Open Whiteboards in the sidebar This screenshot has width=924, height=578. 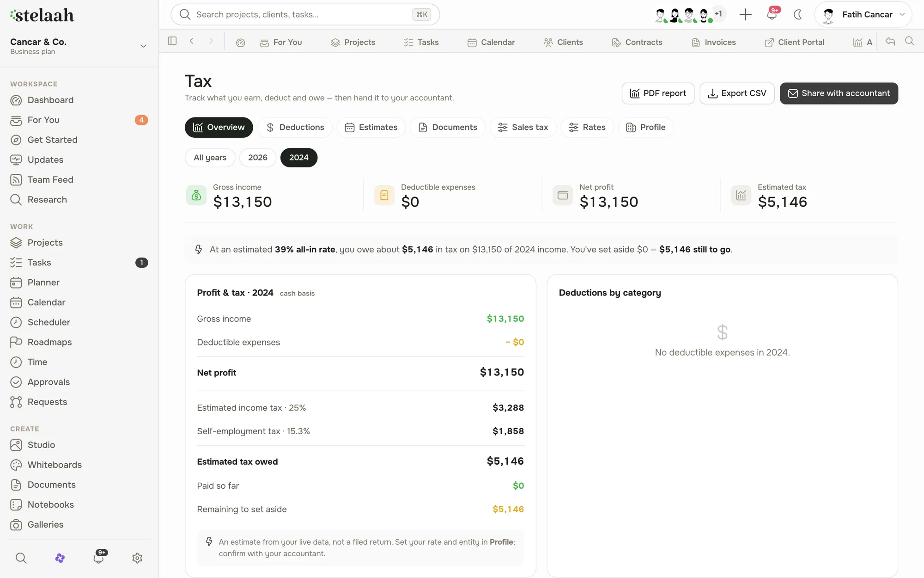[79, 464]
